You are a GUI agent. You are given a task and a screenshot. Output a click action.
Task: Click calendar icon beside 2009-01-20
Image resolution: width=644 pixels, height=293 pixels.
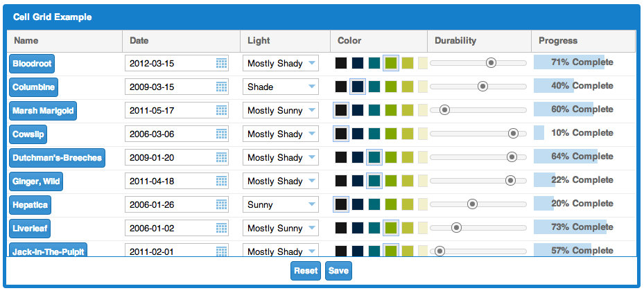coord(221,157)
